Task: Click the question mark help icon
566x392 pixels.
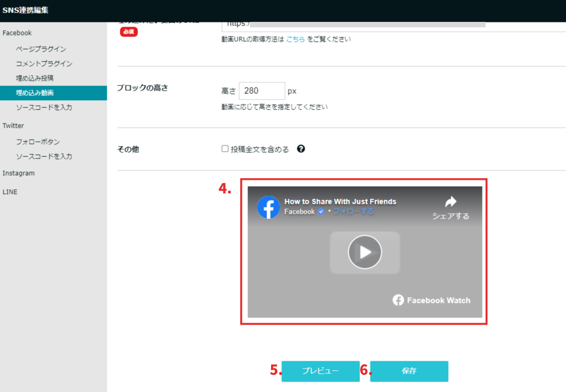Action: point(301,149)
